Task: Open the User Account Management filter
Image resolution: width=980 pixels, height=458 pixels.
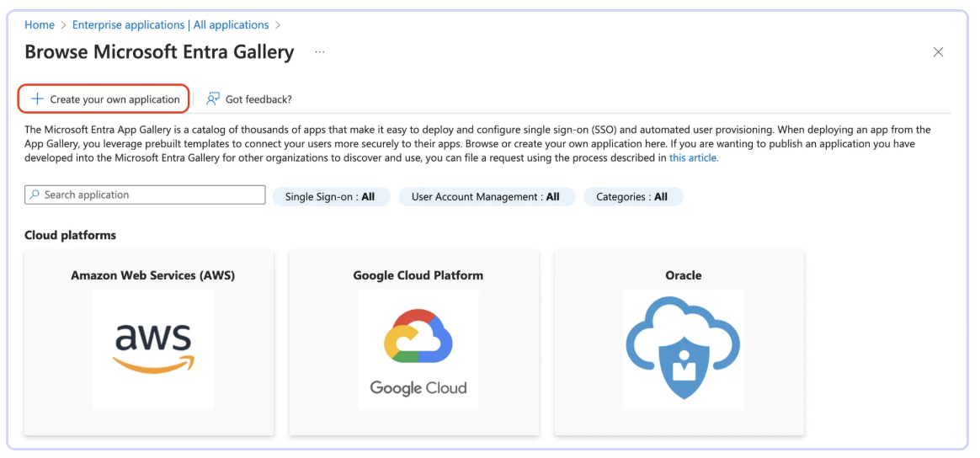Action: 486,197
